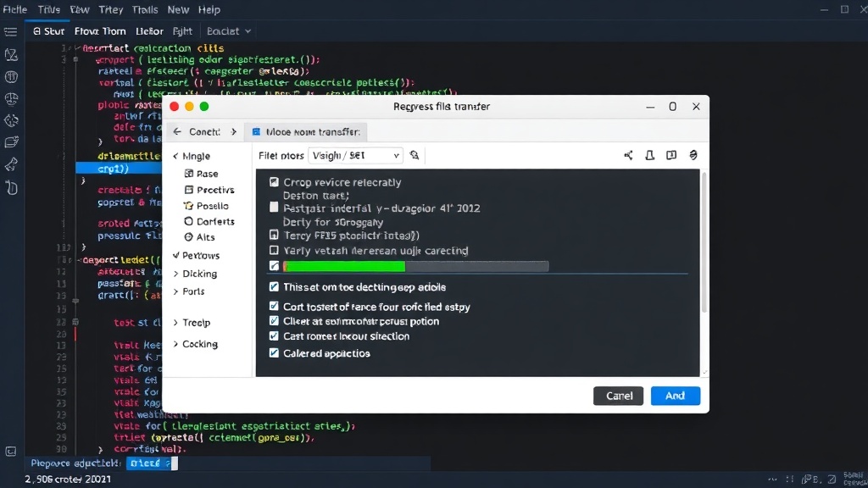Image resolution: width=868 pixels, height=488 pixels.
Task: Toggle the 'Tercy FFI5' checkbox
Action: pyautogui.click(x=274, y=235)
